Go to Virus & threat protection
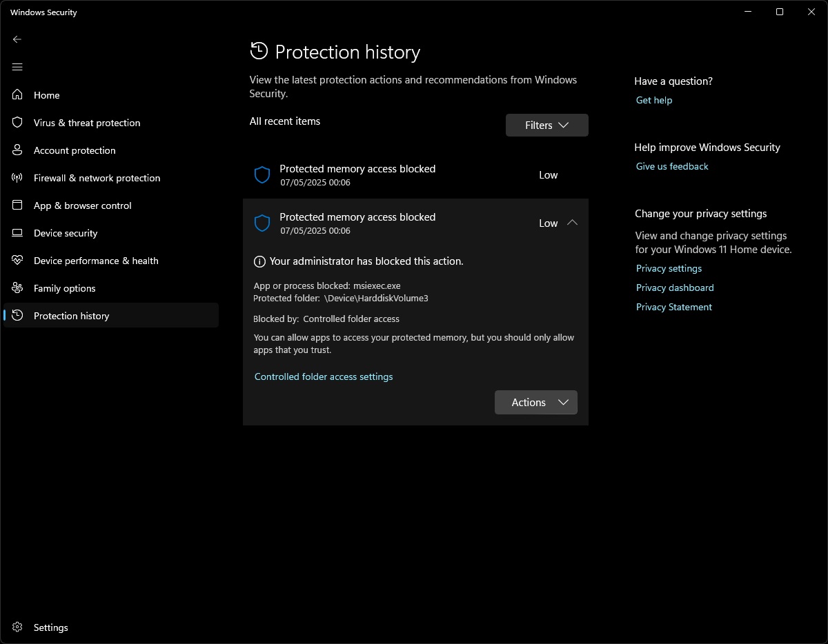The image size is (828, 644). pyautogui.click(x=111, y=123)
